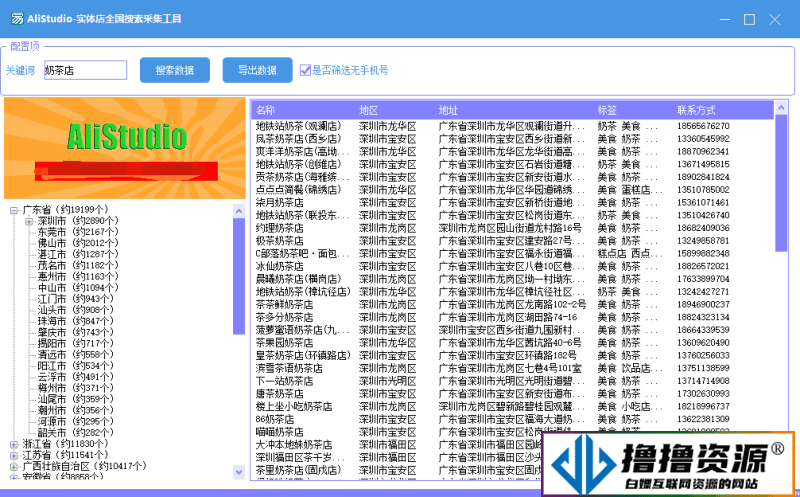Select 阳江市 in the region tree
This screenshot has width=800, height=497.
coord(76,366)
